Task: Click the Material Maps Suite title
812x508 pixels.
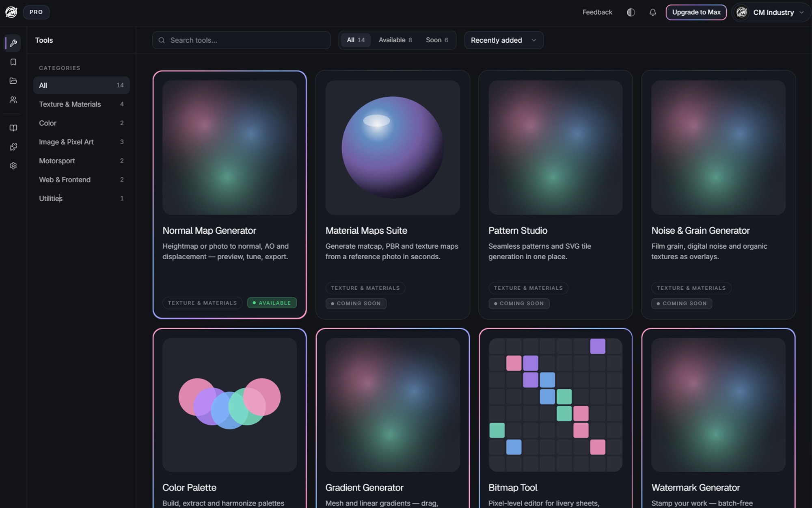Action: click(x=366, y=230)
